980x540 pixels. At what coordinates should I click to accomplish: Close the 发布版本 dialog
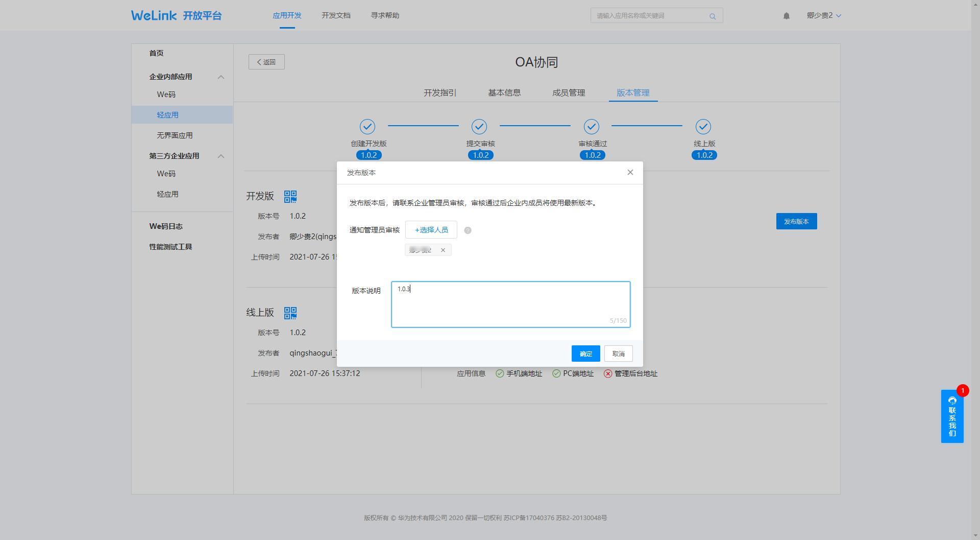coord(630,172)
